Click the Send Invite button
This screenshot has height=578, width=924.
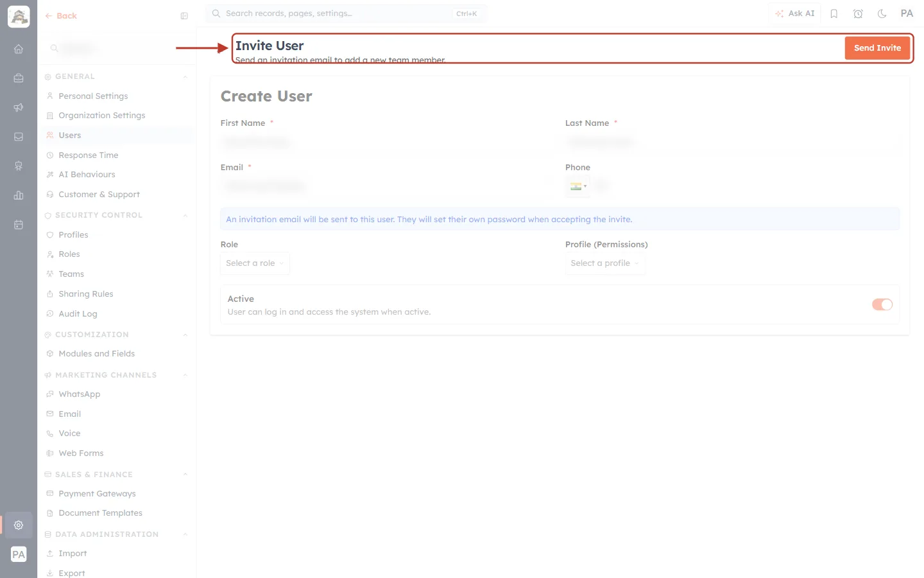pyautogui.click(x=877, y=48)
